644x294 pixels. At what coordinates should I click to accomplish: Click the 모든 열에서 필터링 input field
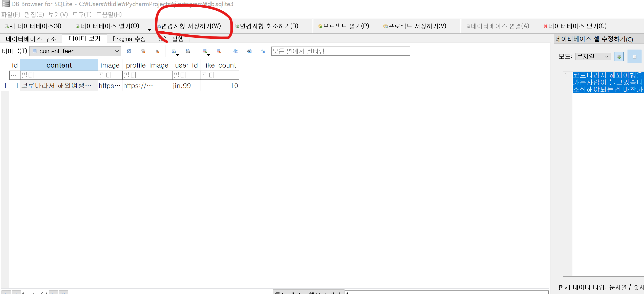[340, 51]
